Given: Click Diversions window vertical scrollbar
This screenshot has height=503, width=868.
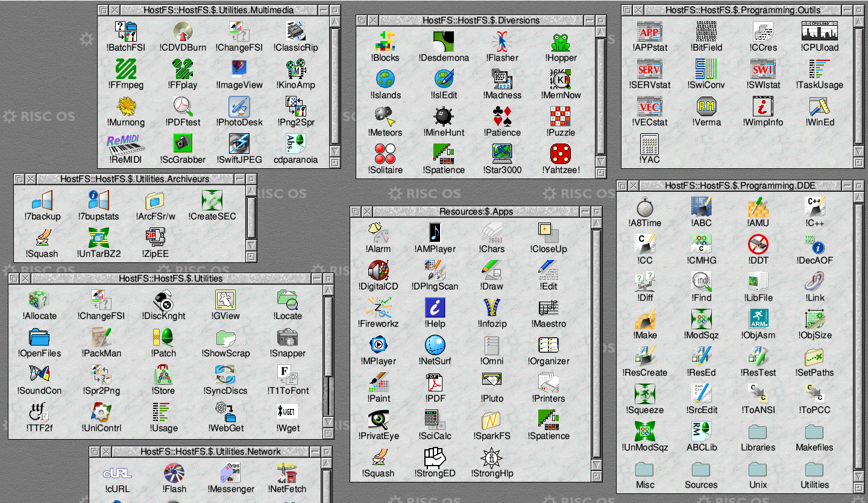Looking at the screenshot, I should (601, 96).
